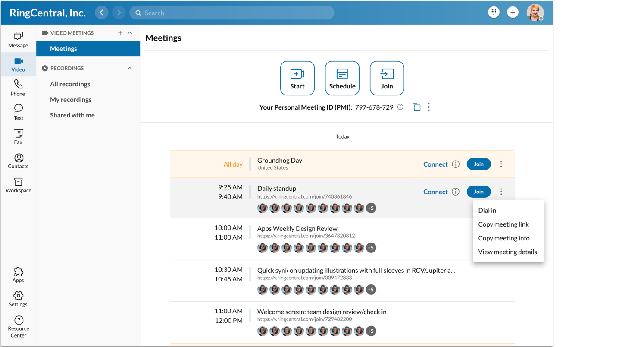The height and width of the screenshot is (347, 644).
Task: Collapse the Video Meetings section
Action: pos(130,33)
